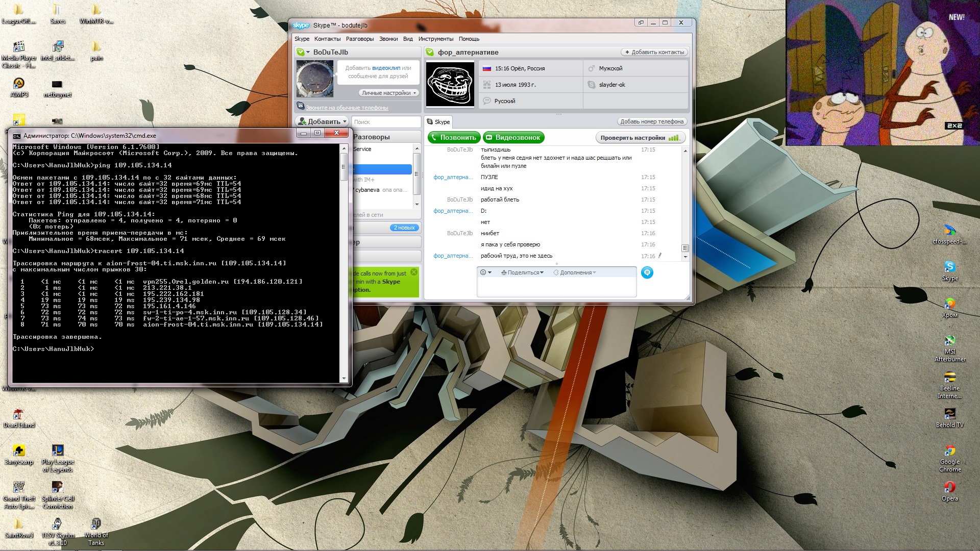Select cybaneva conversation in list
Screen dimensions: 980x551
(x=382, y=190)
